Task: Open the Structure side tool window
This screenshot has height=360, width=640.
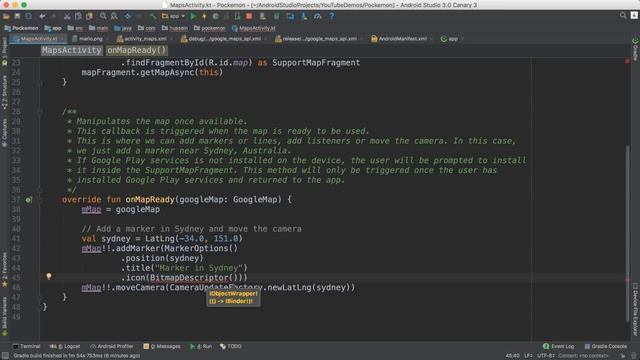Action: 4,93
